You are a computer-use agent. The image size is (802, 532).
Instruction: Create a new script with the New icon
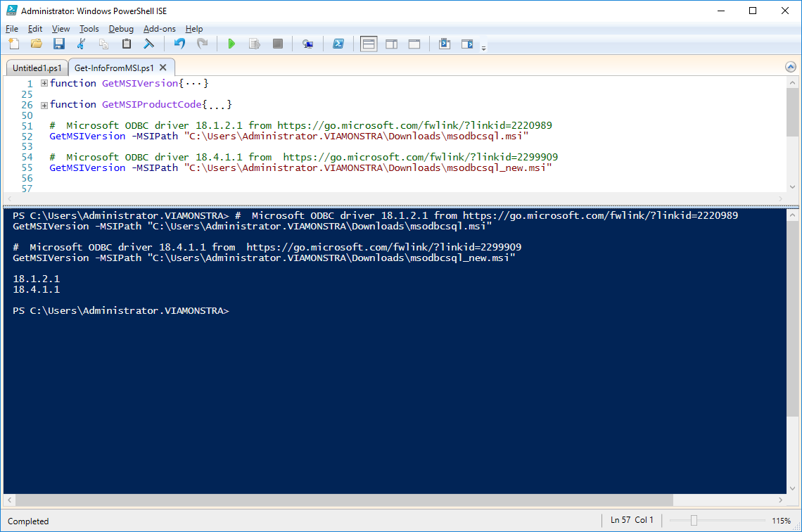pyautogui.click(x=14, y=44)
